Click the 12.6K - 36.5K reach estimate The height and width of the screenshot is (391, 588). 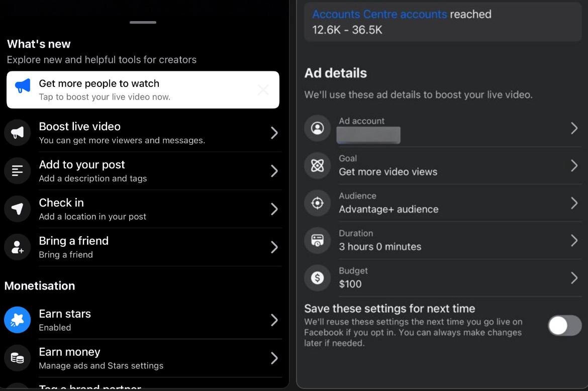point(347,30)
